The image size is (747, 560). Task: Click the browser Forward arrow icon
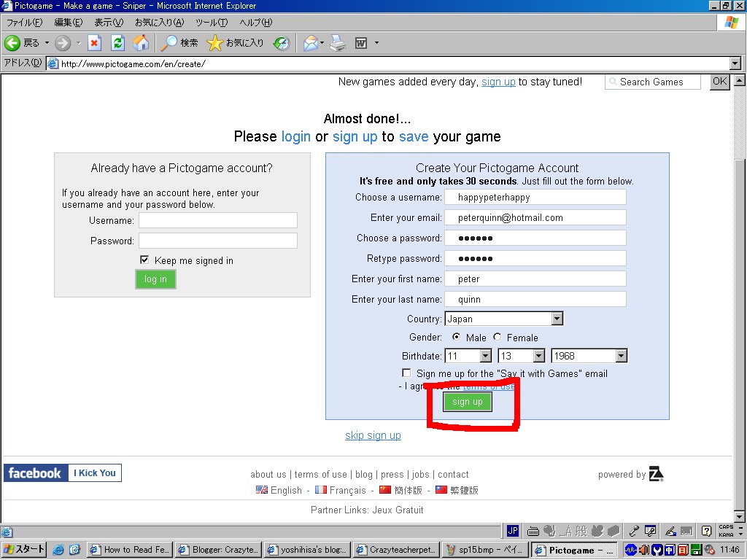pyautogui.click(x=63, y=43)
